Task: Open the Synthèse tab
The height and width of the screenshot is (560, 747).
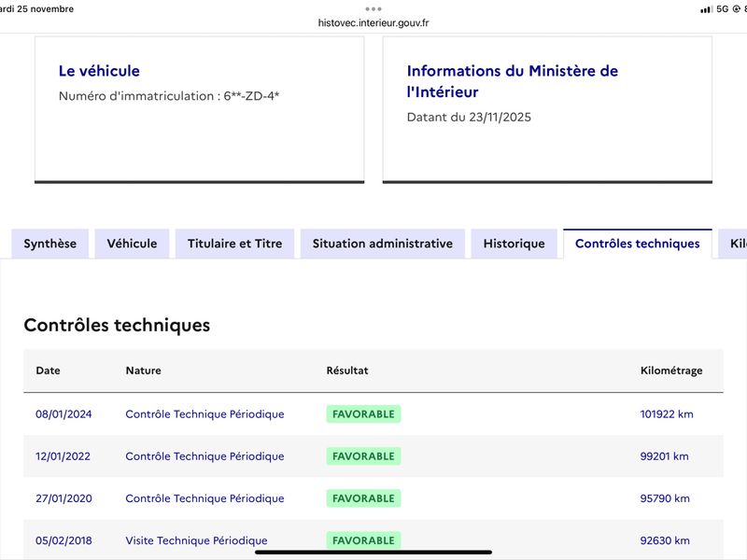Action: (50, 244)
